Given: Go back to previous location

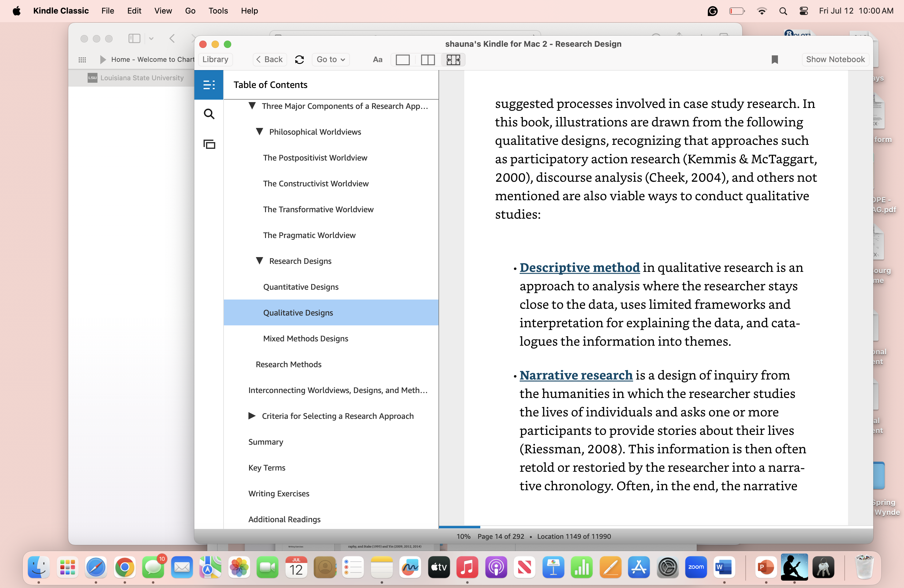Looking at the screenshot, I should click(x=270, y=60).
